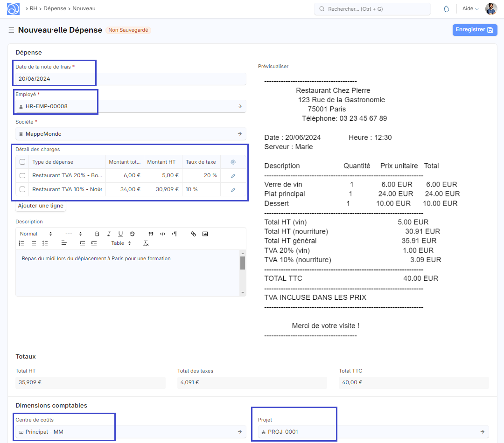Viewport: 504px width, 443px height.
Task: Expand the Aide menu
Action: click(470, 9)
